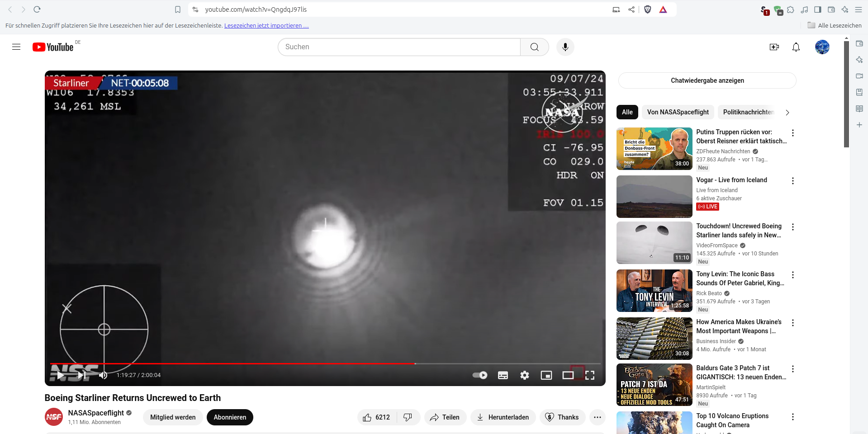Open the Create video icon
Viewport: 868px width, 434px height.
click(x=774, y=47)
